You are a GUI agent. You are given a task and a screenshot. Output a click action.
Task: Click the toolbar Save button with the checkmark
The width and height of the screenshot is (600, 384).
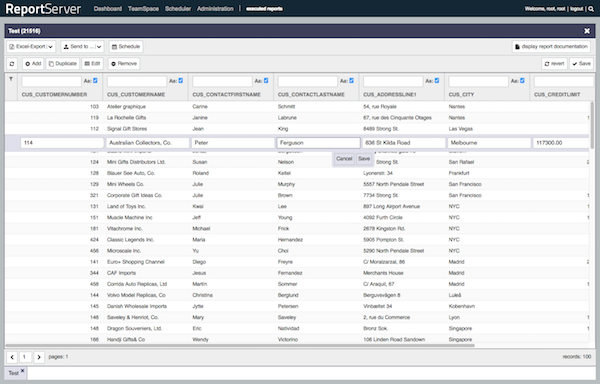582,63
